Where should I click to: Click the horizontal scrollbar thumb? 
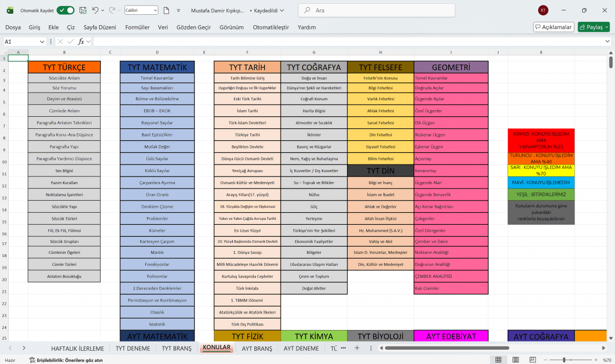point(447,348)
